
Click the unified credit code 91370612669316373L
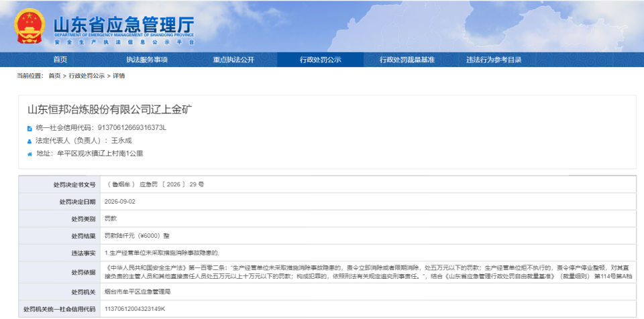click(132, 128)
